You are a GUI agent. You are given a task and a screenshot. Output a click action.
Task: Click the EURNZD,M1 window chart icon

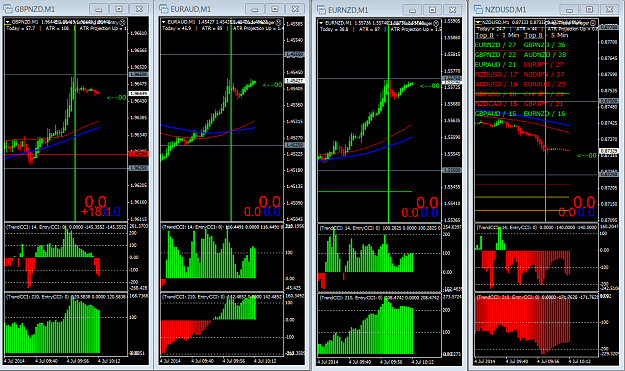click(321, 10)
